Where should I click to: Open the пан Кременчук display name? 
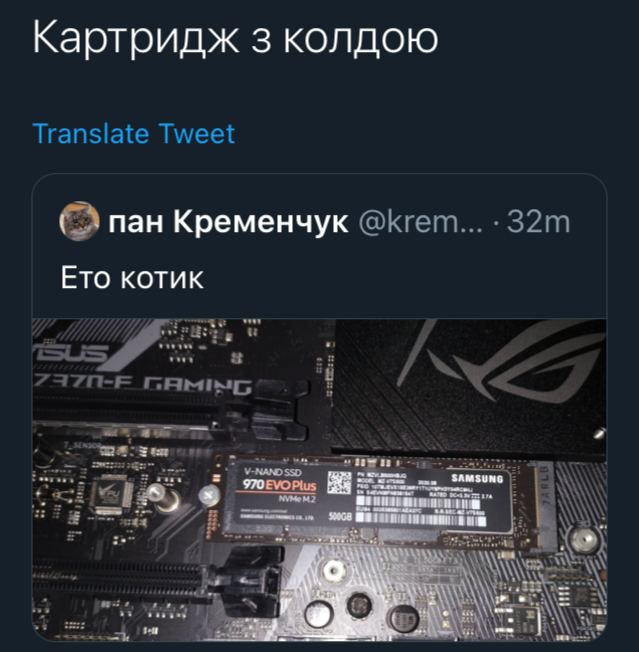[x=228, y=222]
